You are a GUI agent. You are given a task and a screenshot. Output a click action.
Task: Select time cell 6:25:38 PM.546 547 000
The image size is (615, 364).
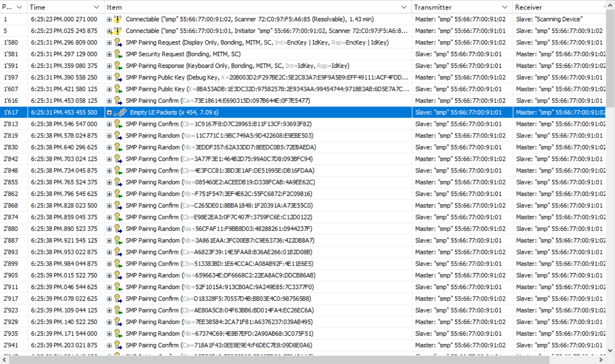point(66,124)
